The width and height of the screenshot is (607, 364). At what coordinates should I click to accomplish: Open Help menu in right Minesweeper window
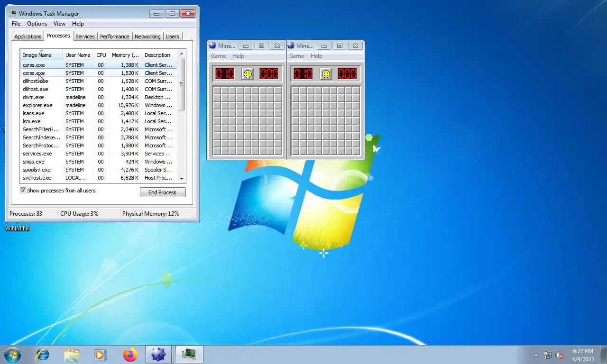click(316, 56)
